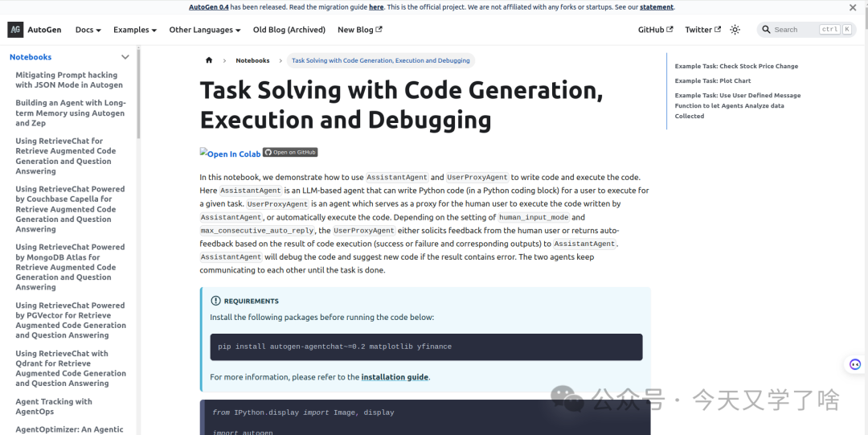
Task: Jump to Use User Defined Message Function section
Action: (x=737, y=106)
